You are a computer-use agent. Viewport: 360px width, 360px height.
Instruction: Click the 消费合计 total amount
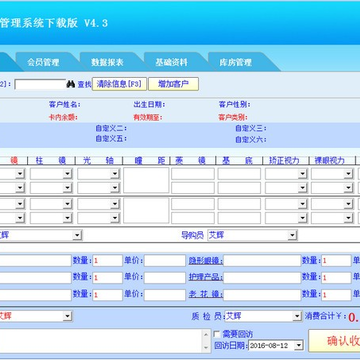[x=354, y=317]
